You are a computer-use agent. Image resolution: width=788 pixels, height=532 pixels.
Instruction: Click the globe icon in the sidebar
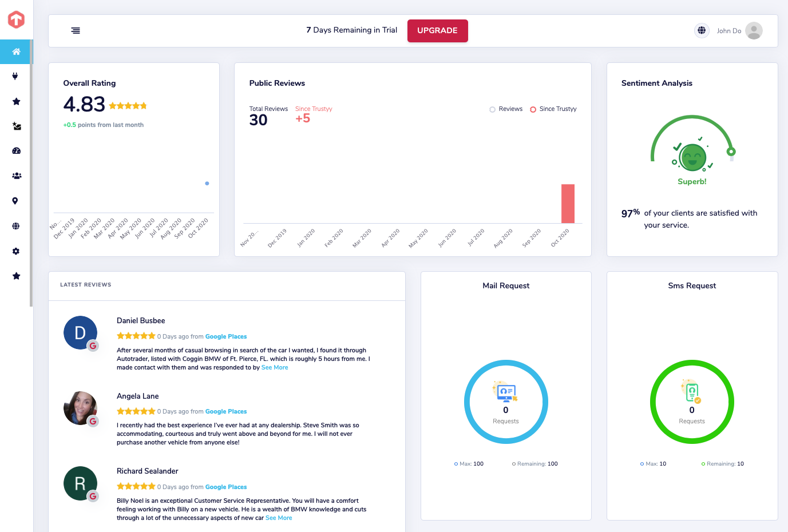(16, 226)
